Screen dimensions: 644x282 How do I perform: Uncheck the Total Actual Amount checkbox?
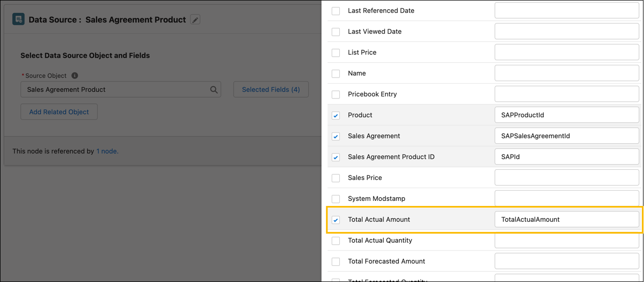[336, 220]
